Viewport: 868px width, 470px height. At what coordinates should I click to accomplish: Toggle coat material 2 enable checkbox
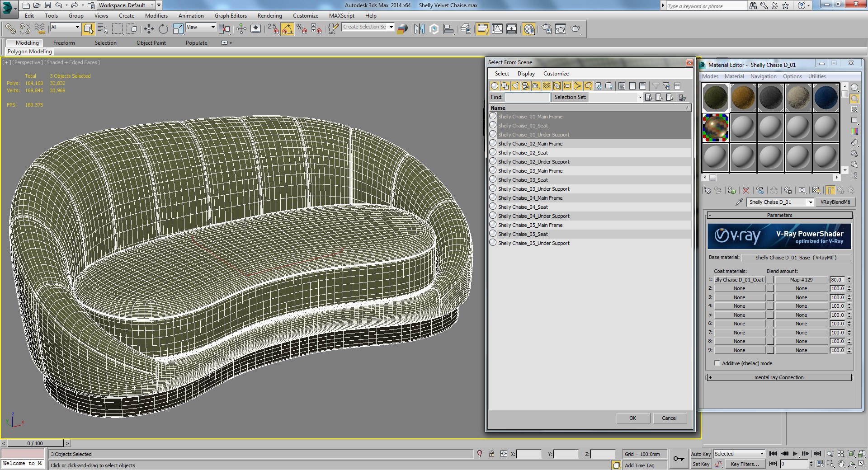(770, 288)
